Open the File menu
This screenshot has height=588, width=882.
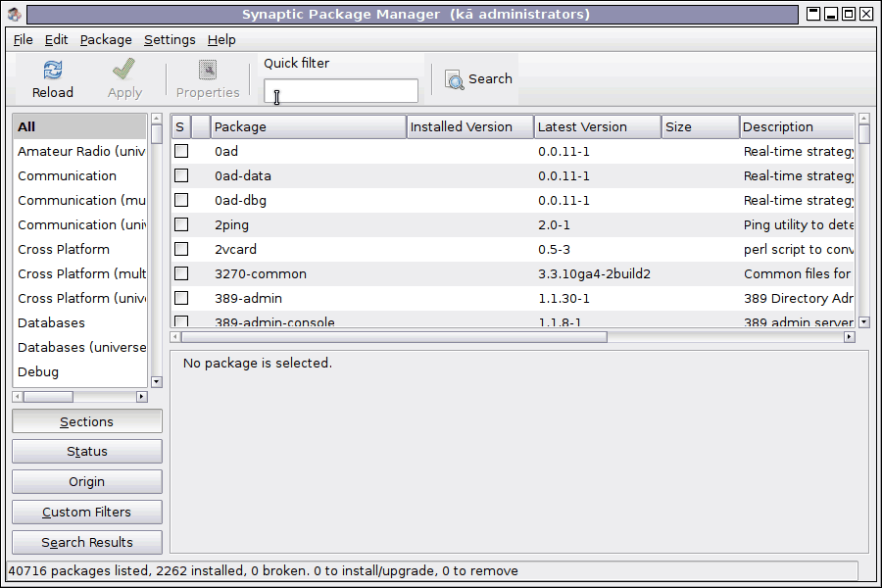24,40
